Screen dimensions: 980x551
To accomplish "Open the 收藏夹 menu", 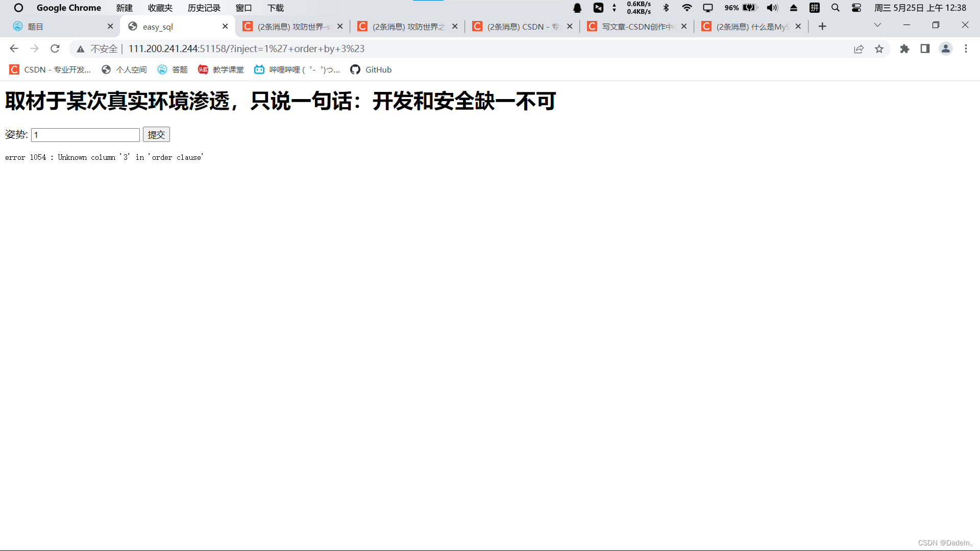I will [x=160, y=8].
